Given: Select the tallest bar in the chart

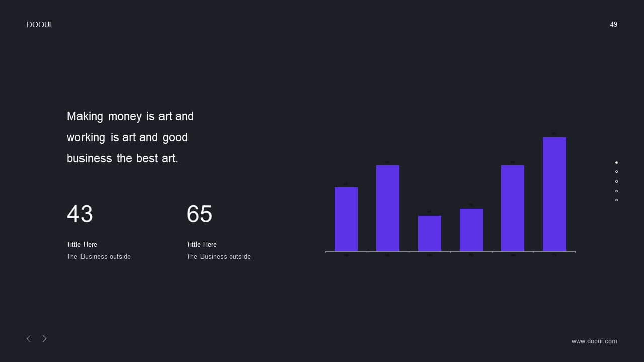Looking at the screenshot, I should pos(554,194).
